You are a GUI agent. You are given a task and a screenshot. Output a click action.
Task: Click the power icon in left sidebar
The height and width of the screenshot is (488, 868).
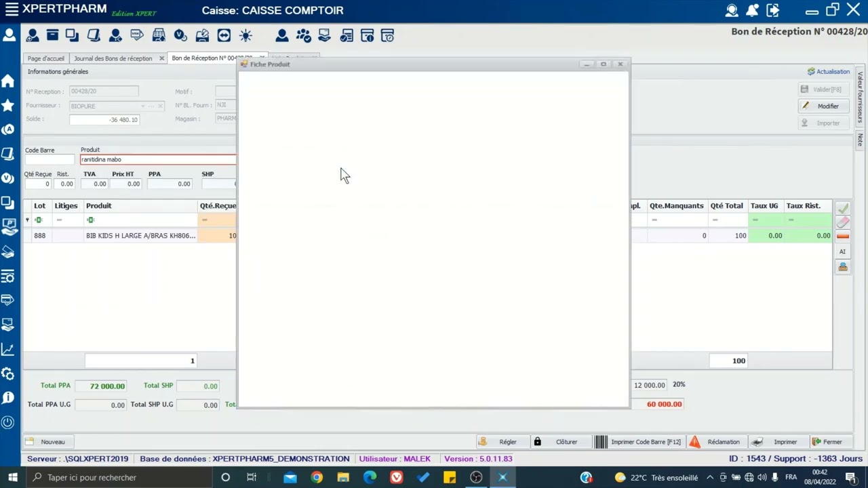tap(8, 422)
